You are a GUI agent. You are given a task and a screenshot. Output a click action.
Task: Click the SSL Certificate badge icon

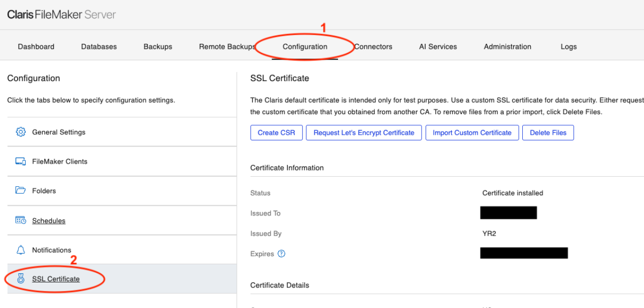tap(21, 278)
